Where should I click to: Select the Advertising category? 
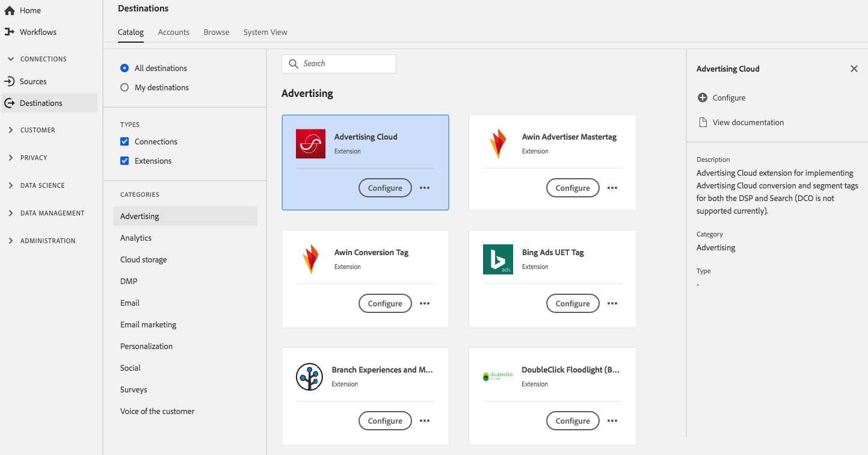[185, 216]
